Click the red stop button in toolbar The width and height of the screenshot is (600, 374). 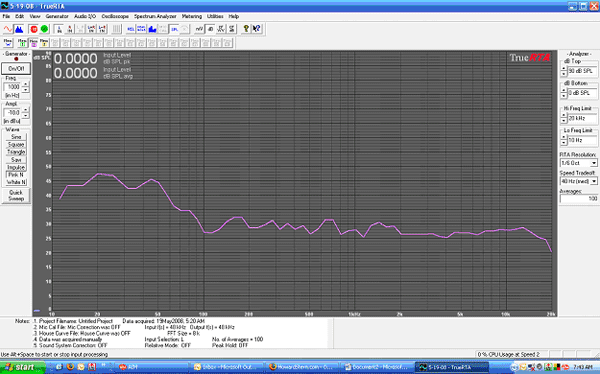[x=34, y=29]
